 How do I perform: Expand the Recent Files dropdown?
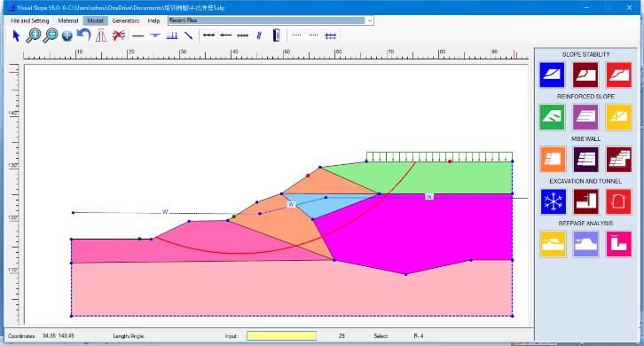pyautogui.click(x=370, y=20)
